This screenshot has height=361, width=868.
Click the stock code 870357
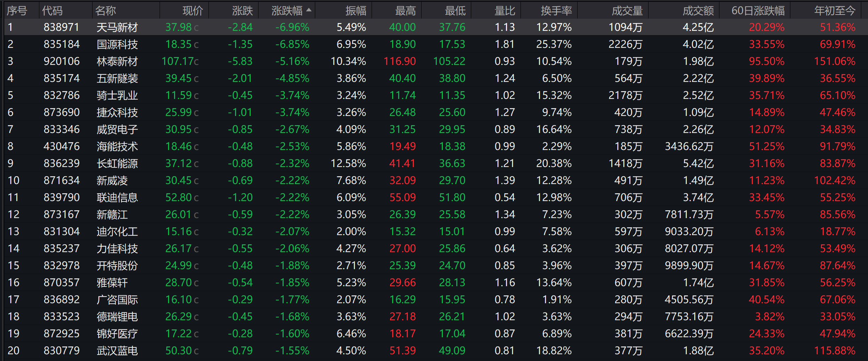pyautogui.click(x=61, y=283)
